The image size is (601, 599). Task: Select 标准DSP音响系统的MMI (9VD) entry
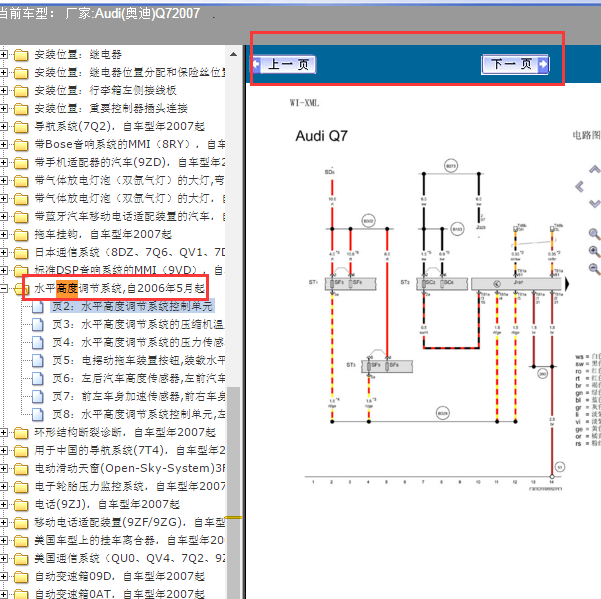point(129,270)
